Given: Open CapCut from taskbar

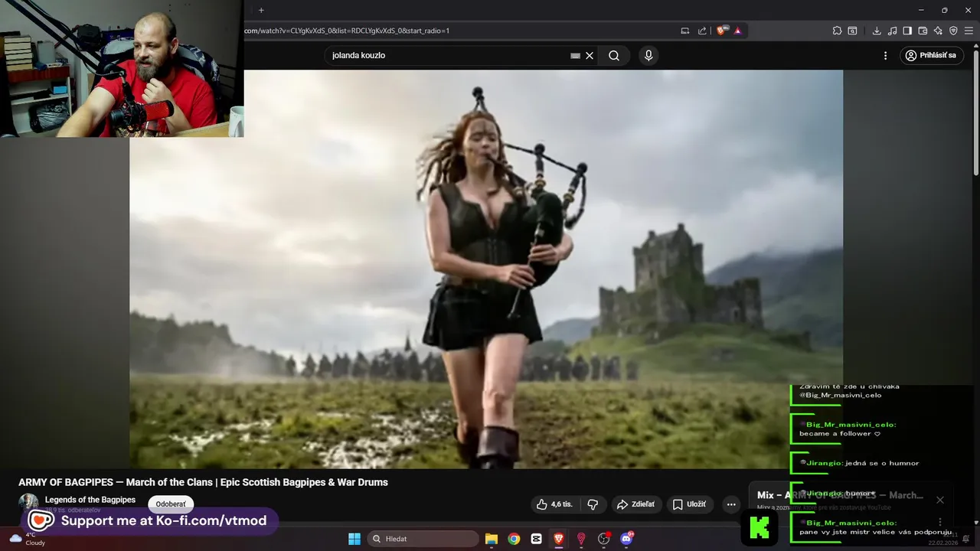Looking at the screenshot, I should pos(536,539).
